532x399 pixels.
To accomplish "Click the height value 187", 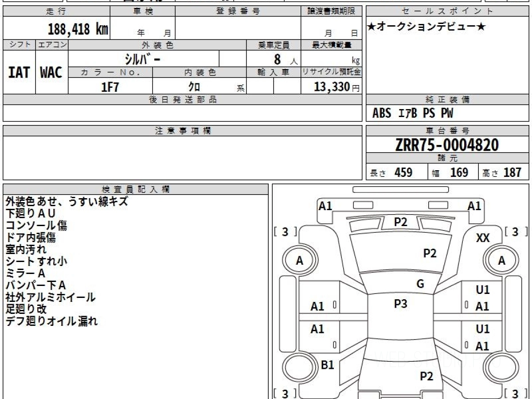I will click(x=512, y=172).
